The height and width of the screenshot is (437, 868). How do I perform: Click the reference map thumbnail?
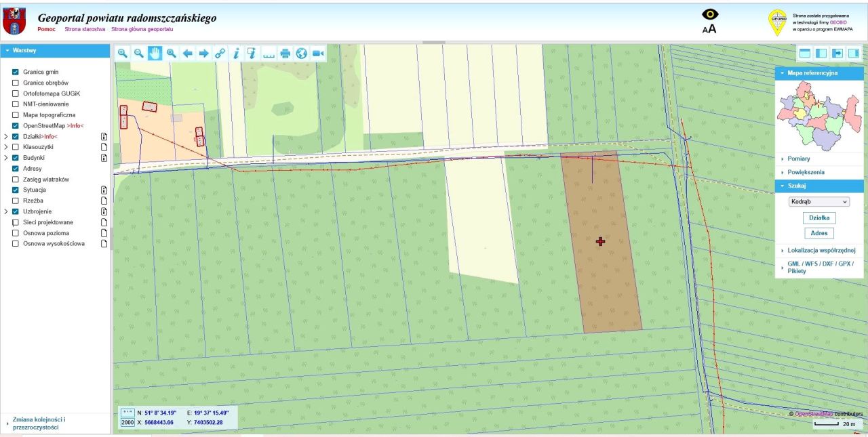click(819, 115)
